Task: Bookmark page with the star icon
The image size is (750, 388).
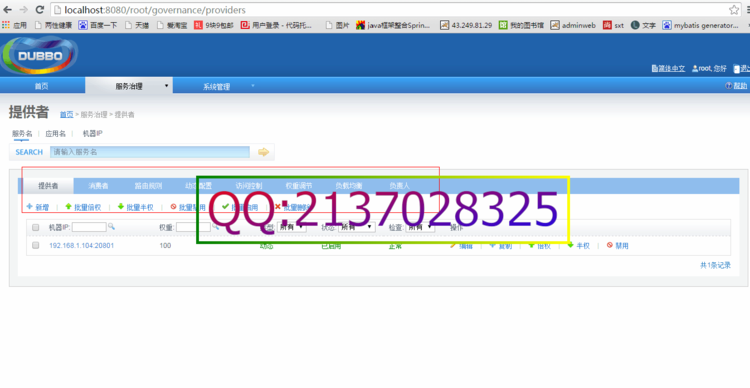Action: point(734,10)
